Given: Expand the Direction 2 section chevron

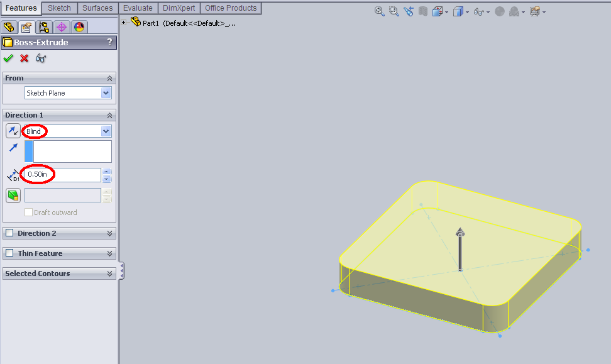Looking at the screenshot, I should (x=109, y=233).
